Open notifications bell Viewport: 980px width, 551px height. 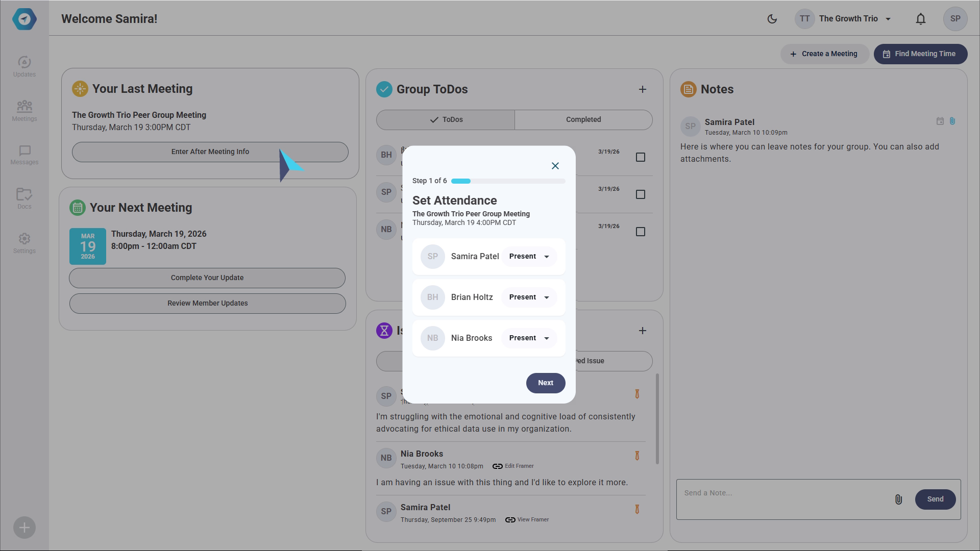tap(920, 19)
